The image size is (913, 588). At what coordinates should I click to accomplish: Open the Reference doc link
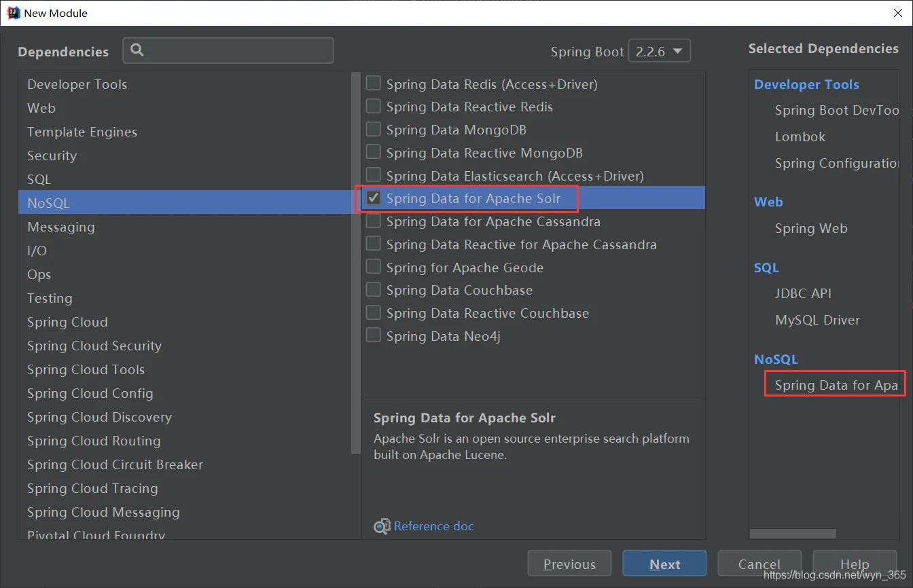click(433, 526)
